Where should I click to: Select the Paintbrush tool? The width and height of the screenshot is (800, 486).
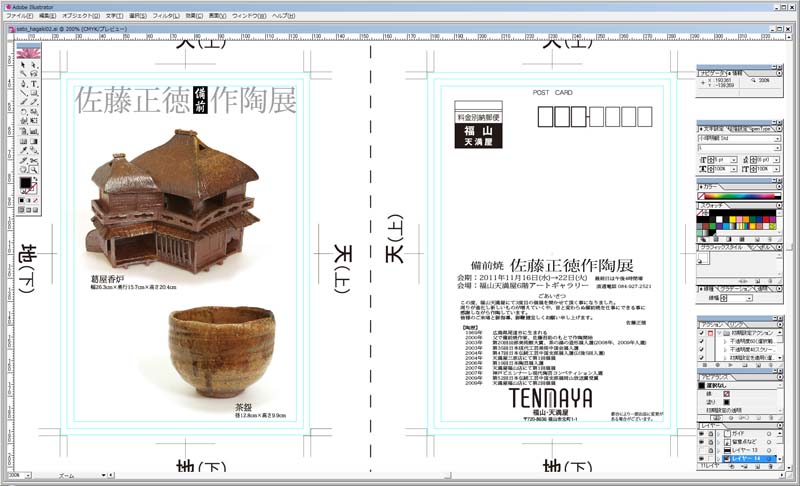tap(23, 102)
